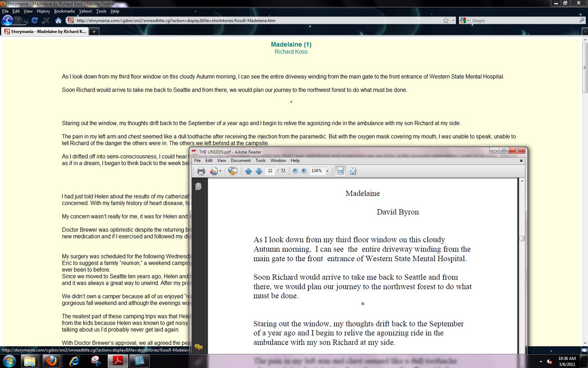Open the Google search engine selector dropdown
The width and height of the screenshot is (588, 368).
[465, 21]
